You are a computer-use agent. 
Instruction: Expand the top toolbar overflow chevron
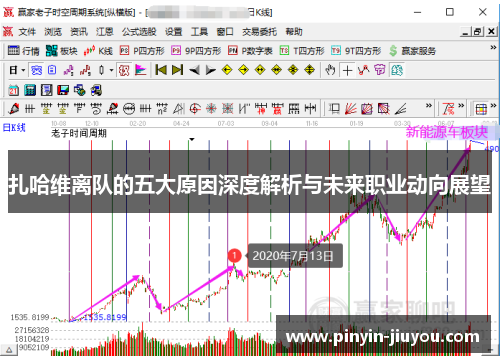(493, 48)
